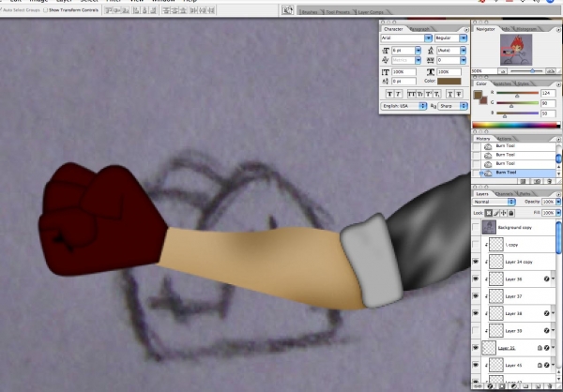
Task: Expand effects list on Layer 38
Action: (554, 313)
